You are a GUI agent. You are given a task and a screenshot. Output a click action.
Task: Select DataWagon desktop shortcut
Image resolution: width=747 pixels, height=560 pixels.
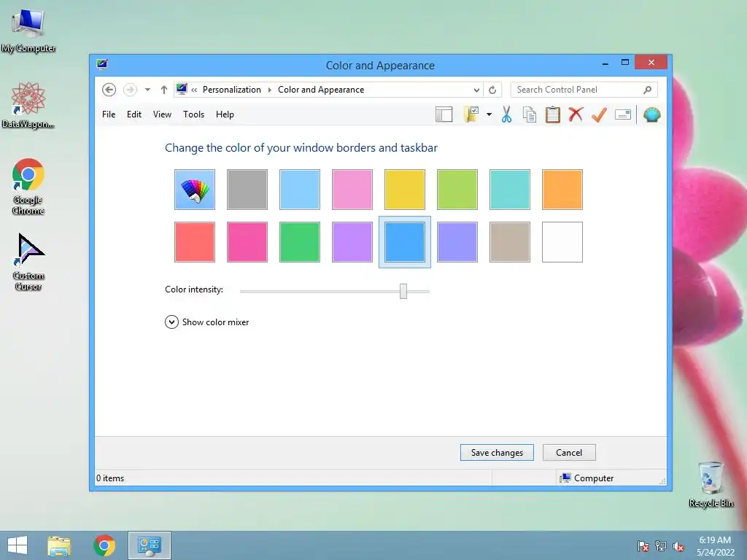pyautogui.click(x=28, y=106)
